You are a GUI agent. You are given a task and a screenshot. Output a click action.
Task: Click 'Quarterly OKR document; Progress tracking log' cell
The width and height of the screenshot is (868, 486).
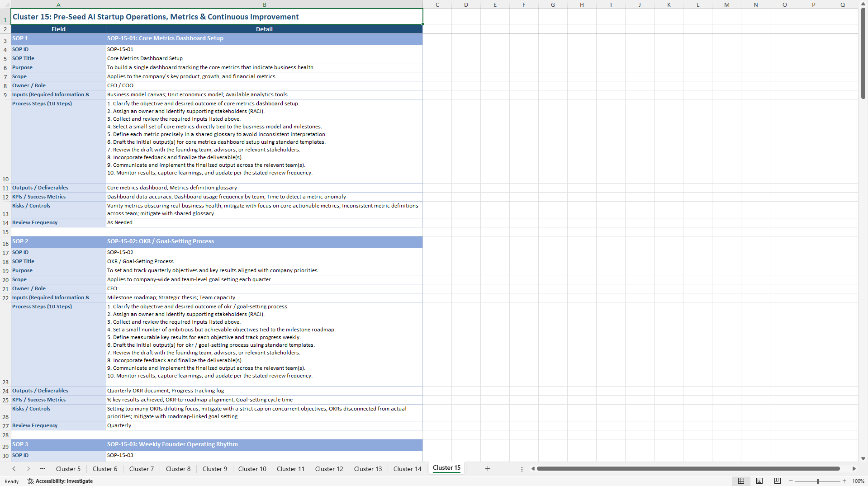265,391
